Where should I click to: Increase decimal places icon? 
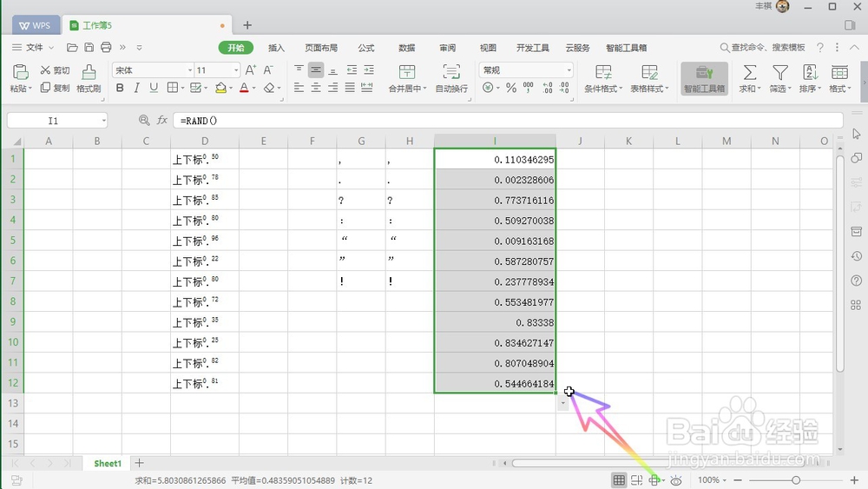(548, 88)
